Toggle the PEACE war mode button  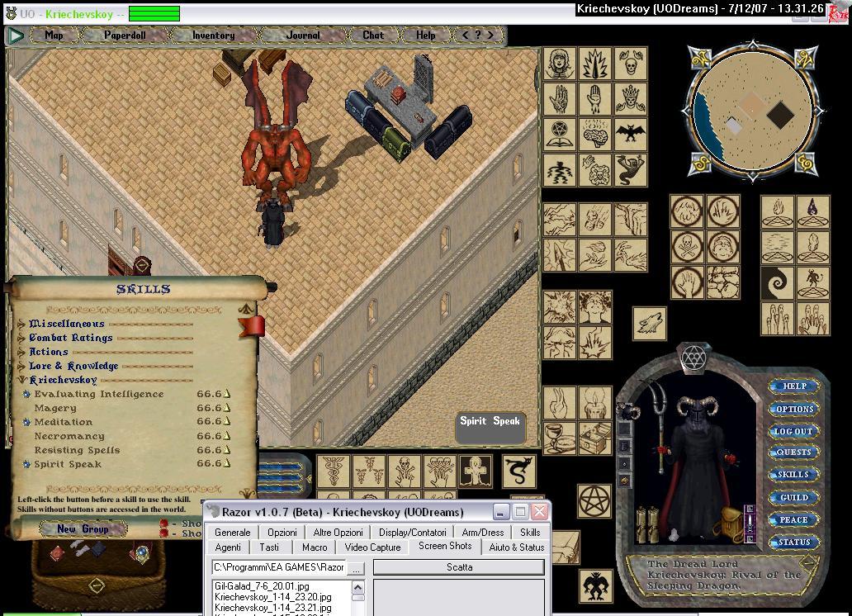(793, 519)
